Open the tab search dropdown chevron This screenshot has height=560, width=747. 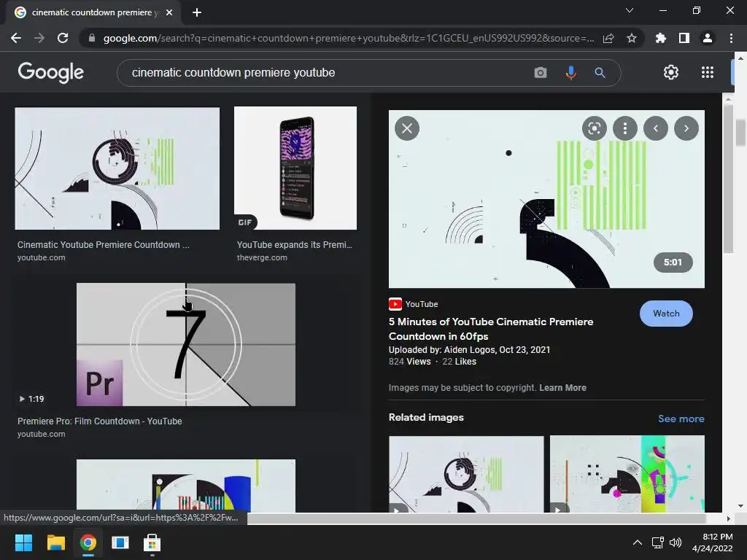pos(630,10)
